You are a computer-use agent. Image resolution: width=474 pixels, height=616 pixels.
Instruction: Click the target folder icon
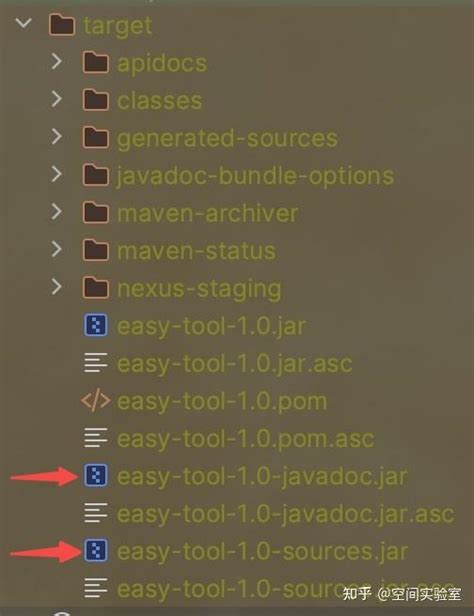coord(62,25)
